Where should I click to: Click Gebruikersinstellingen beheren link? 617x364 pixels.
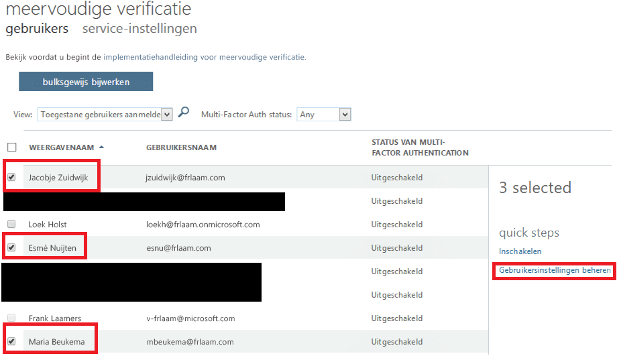(x=555, y=270)
